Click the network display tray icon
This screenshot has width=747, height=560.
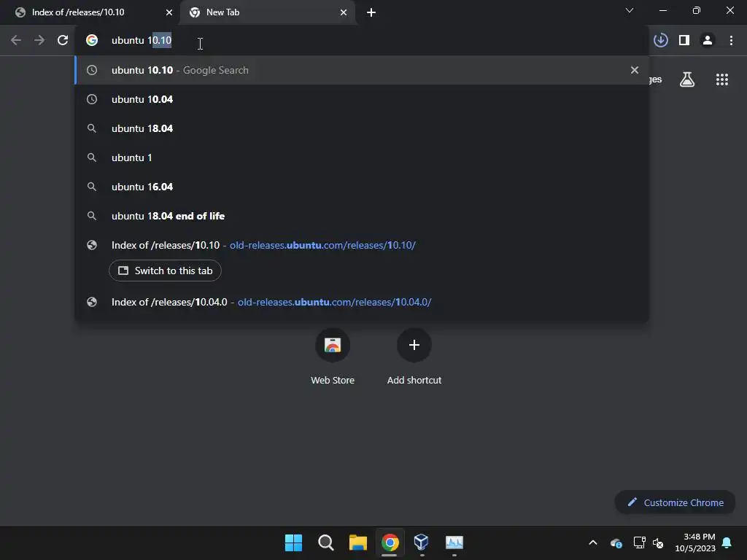[x=639, y=542]
